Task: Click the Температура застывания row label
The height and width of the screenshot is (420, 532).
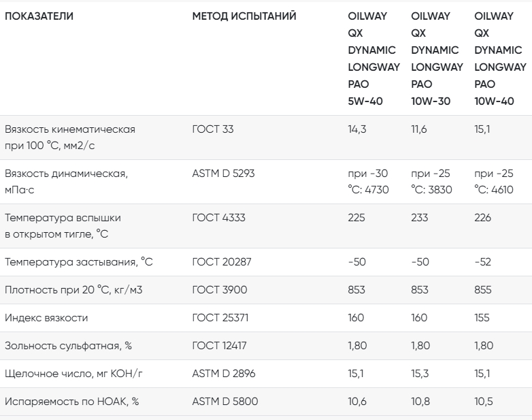Action: (x=79, y=262)
